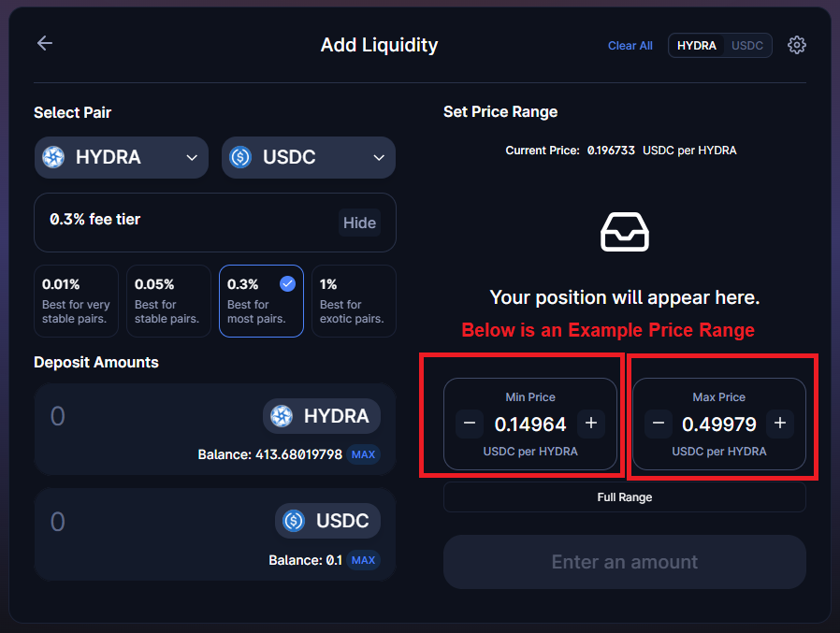Viewport: 840px width, 633px height.
Task: Click the back arrow
Action: click(44, 43)
